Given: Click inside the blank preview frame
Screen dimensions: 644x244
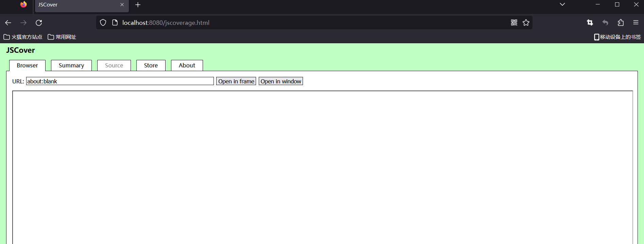Looking at the screenshot, I should (x=323, y=167).
